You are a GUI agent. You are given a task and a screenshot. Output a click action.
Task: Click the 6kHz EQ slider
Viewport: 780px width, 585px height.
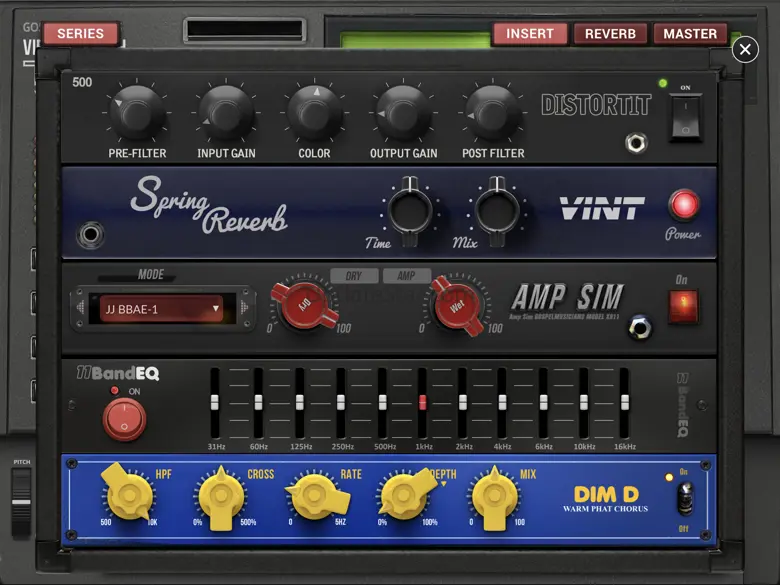pos(544,402)
